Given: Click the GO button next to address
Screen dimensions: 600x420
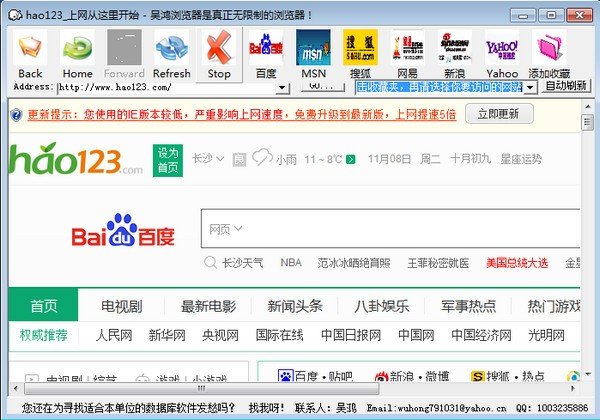Looking at the screenshot, I should [x=323, y=86].
